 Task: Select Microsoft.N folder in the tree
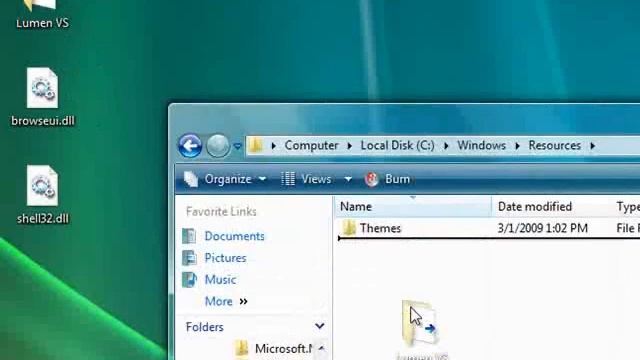pyautogui.click(x=283, y=349)
